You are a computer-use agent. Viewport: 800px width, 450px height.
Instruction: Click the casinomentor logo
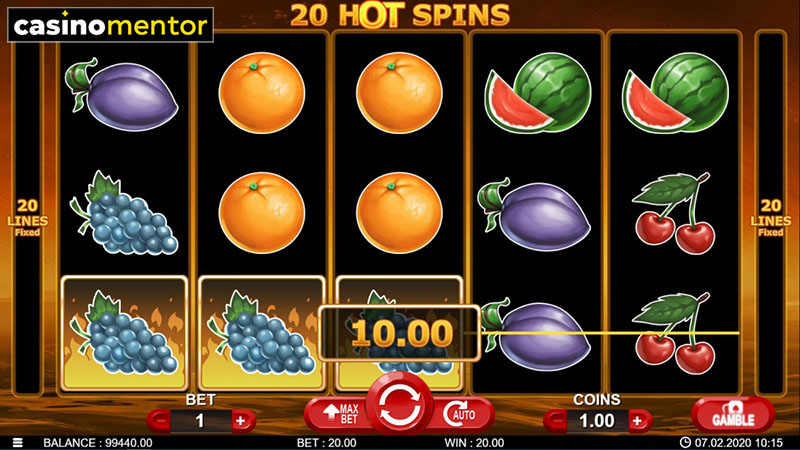point(111,26)
